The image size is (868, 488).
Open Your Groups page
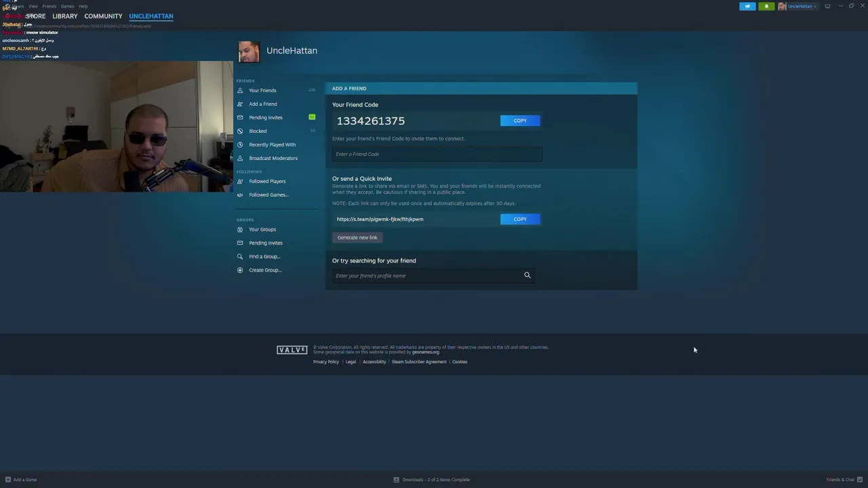tap(262, 229)
